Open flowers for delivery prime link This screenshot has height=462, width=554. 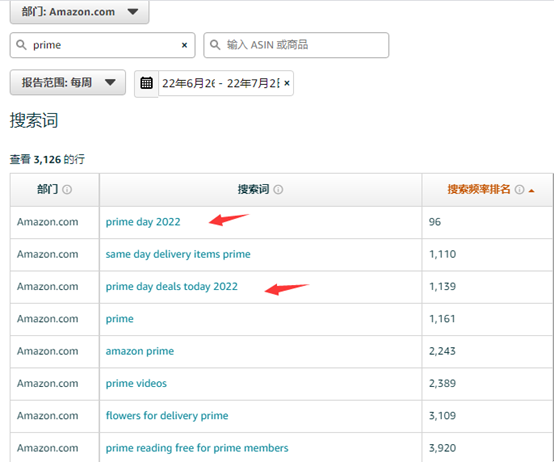point(167,416)
